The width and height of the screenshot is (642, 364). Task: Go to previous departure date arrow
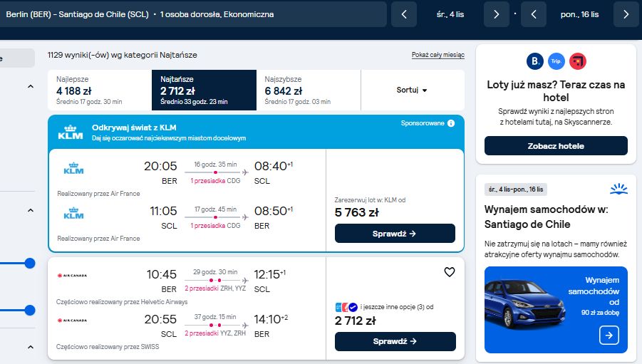[404, 14]
